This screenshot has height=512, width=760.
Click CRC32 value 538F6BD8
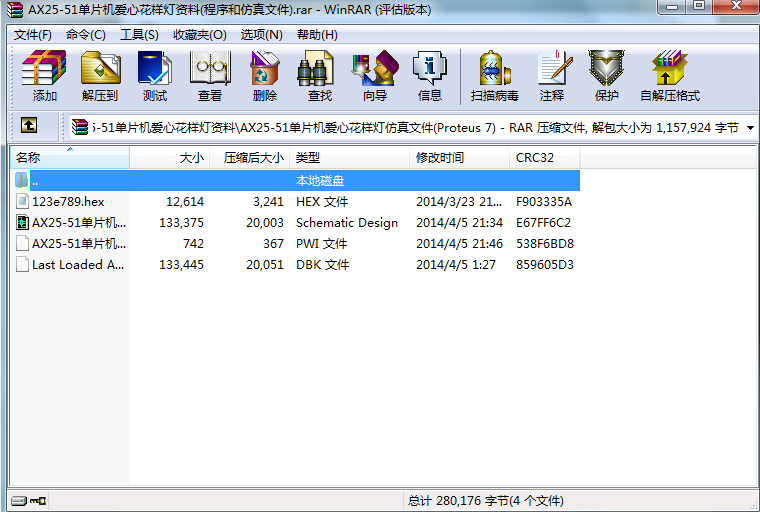coord(545,243)
